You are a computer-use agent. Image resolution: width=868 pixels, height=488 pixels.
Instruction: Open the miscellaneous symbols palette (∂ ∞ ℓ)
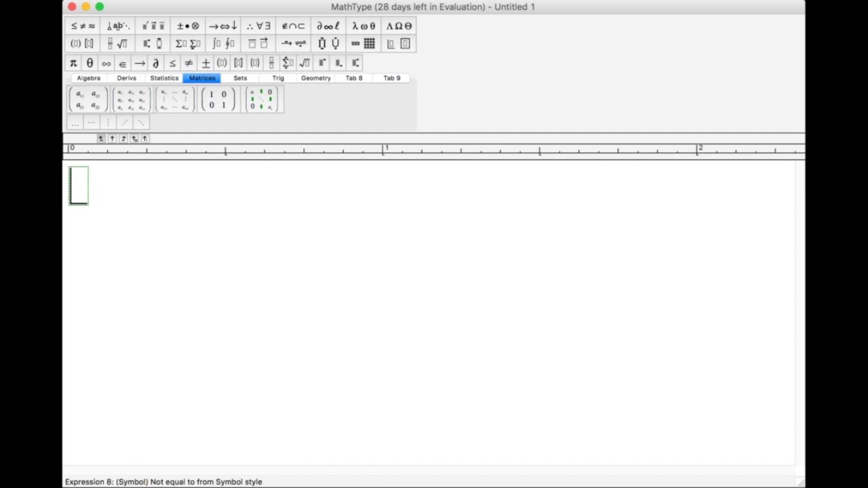pos(328,26)
